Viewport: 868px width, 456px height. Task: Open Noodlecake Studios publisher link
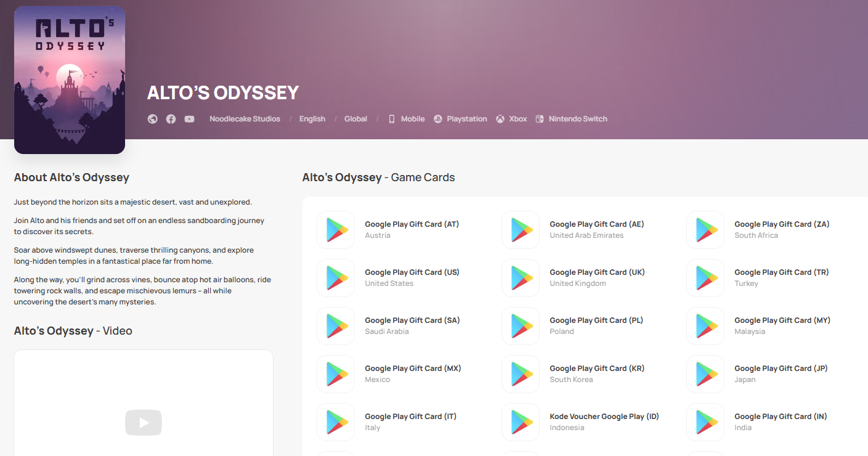245,119
